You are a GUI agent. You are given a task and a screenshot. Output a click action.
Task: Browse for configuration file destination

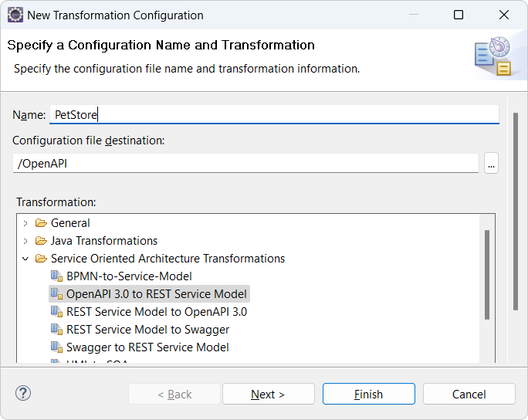pyautogui.click(x=491, y=164)
